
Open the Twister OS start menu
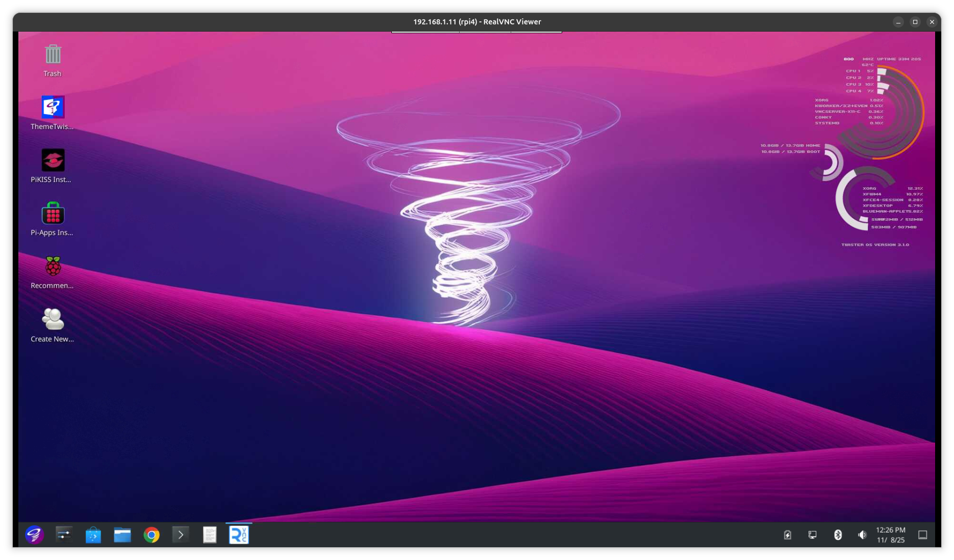tap(34, 534)
